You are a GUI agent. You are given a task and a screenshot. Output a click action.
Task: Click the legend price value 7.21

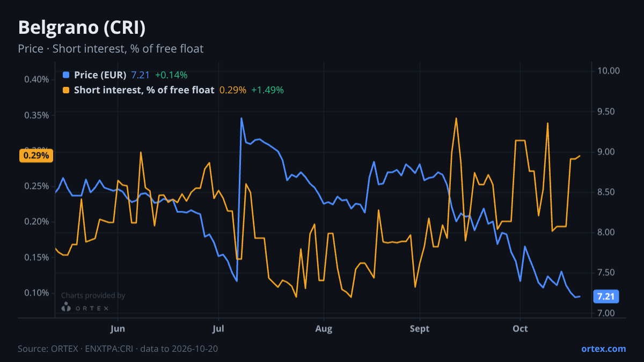pyautogui.click(x=140, y=75)
